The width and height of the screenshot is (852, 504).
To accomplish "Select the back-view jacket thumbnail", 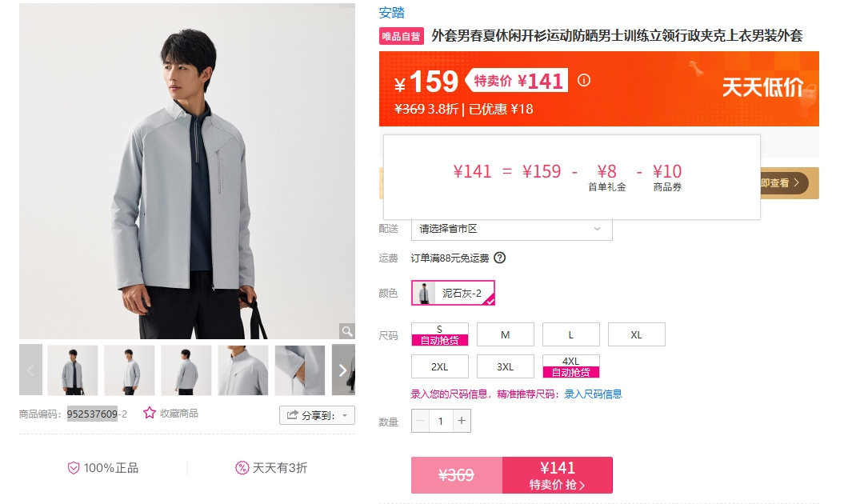I will (x=186, y=370).
